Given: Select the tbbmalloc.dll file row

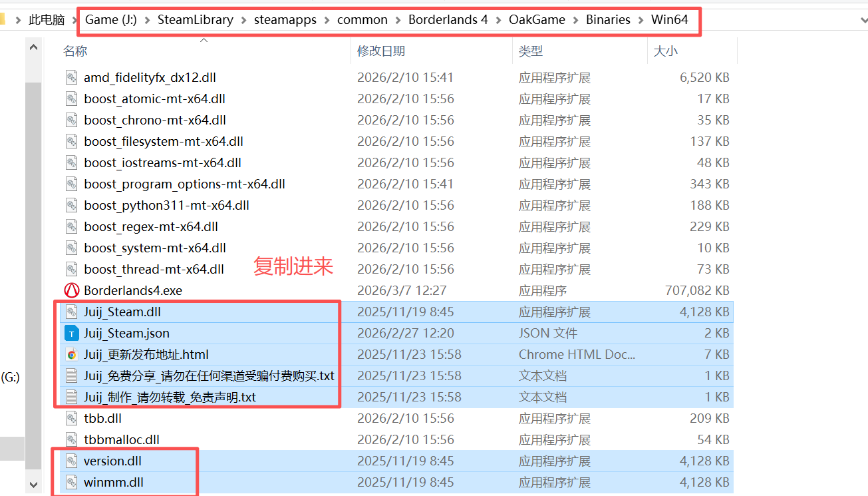Looking at the screenshot, I should [x=122, y=439].
